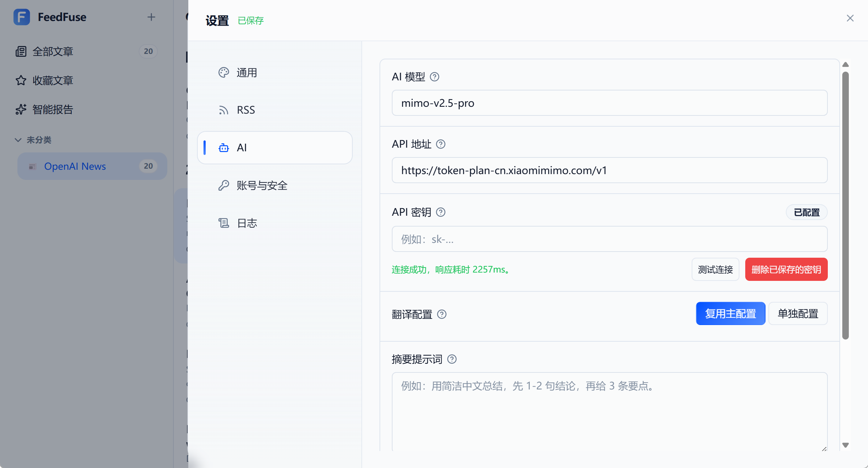
Task: Click the settings panel scrollbar thumb
Action: click(846, 205)
